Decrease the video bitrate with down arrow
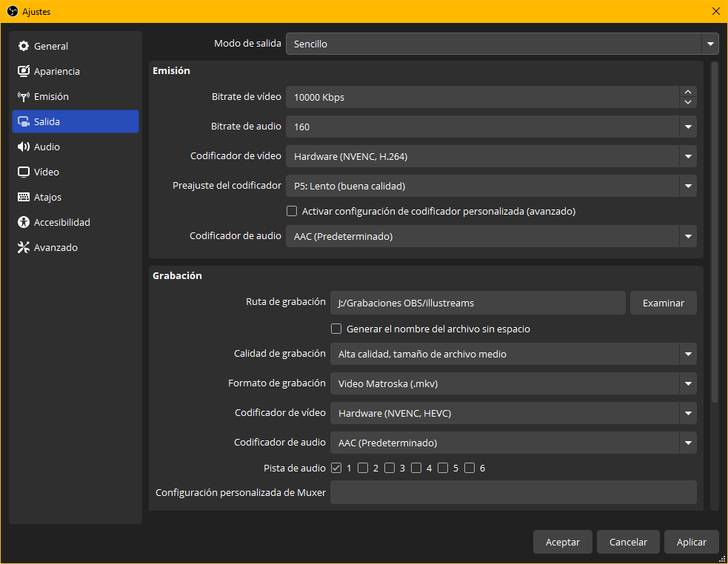Screen dimensions: 728x564 pyautogui.click(x=688, y=102)
